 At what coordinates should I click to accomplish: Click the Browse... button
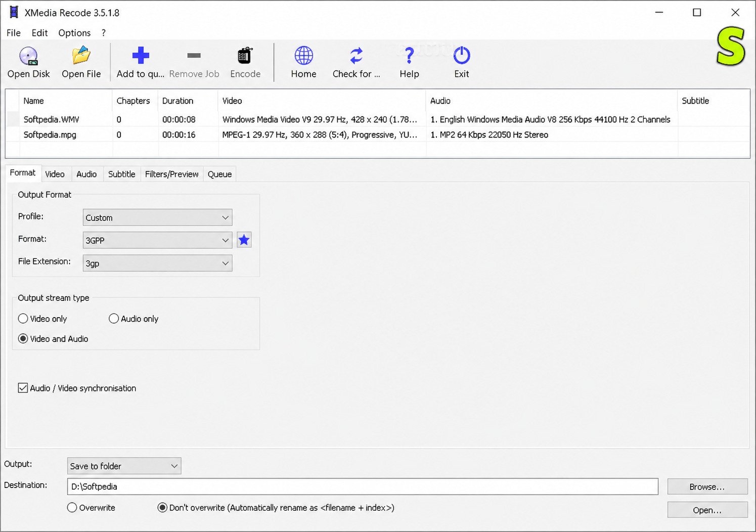pos(707,486)
